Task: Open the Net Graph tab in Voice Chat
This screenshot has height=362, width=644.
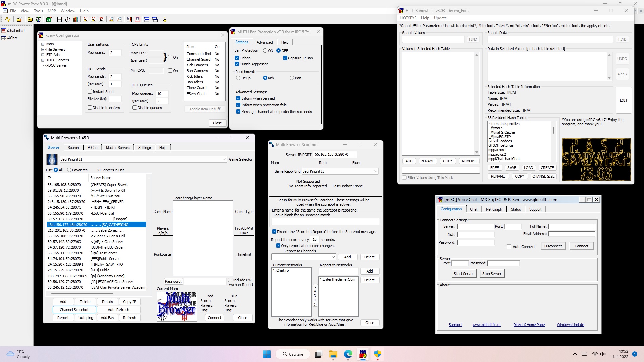Action: click(494, 209)
